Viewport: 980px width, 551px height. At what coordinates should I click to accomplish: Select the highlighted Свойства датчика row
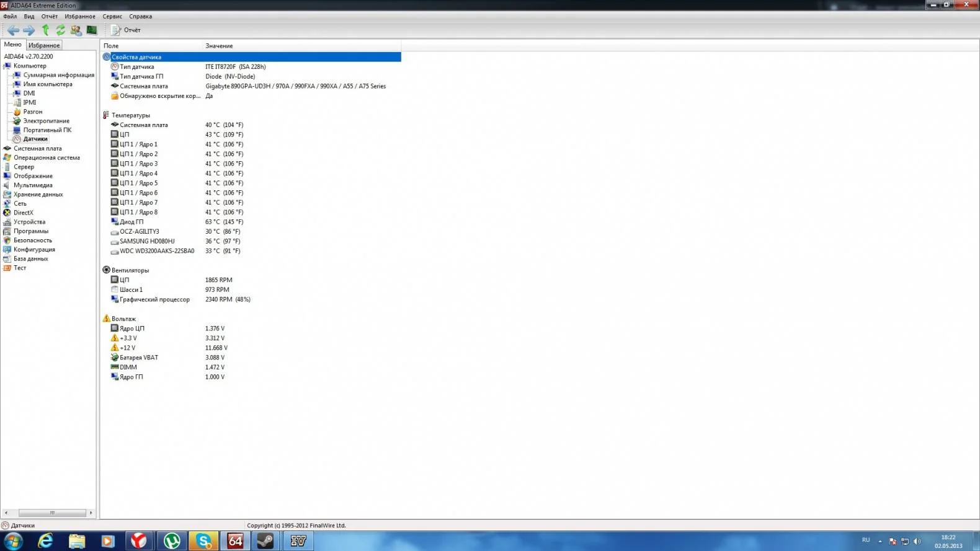251,57
